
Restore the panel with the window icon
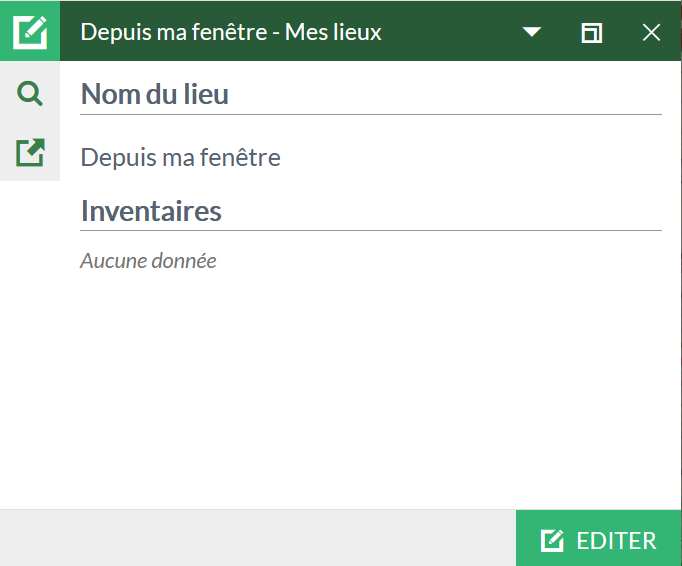click(x=592, y=33)
